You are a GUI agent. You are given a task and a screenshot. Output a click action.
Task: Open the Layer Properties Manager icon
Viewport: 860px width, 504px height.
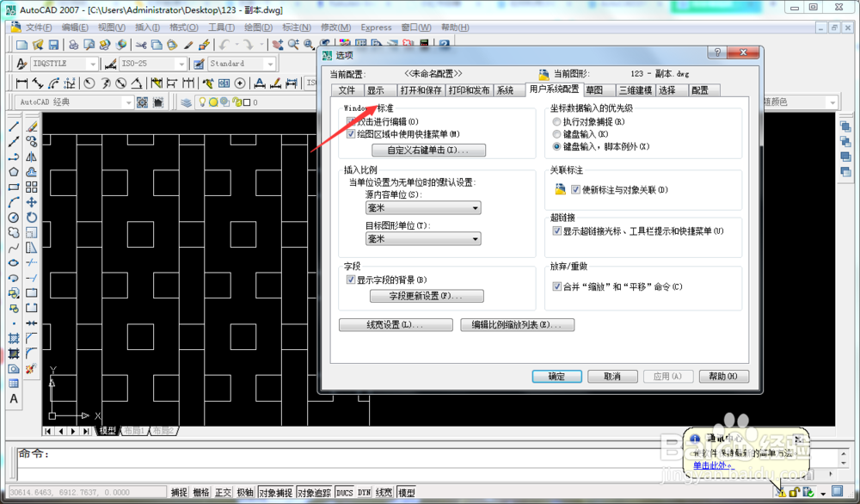186,102
